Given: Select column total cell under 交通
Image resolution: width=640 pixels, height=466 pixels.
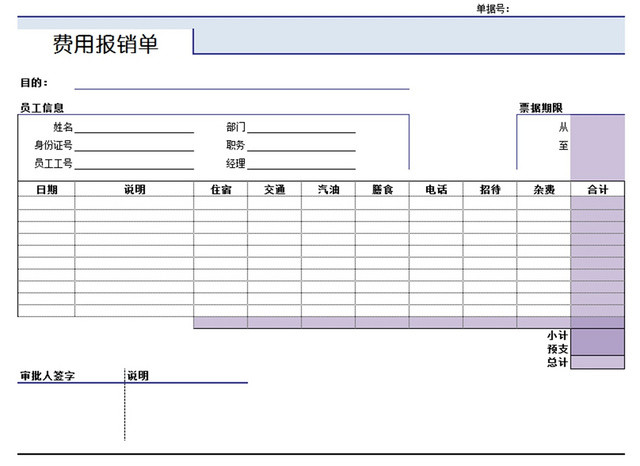Looking at the screenshot, I should 274,322.
